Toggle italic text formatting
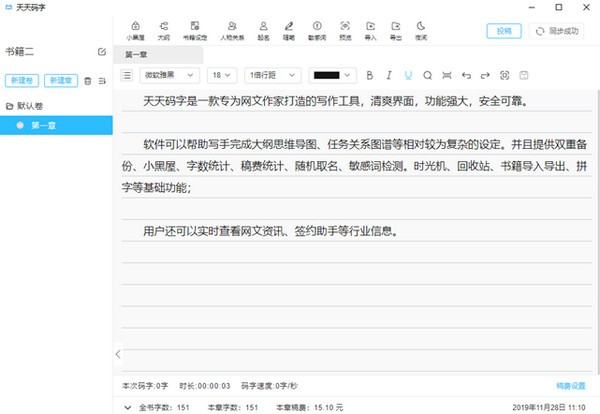Screen dimensions: 600x414 point(389,75)
